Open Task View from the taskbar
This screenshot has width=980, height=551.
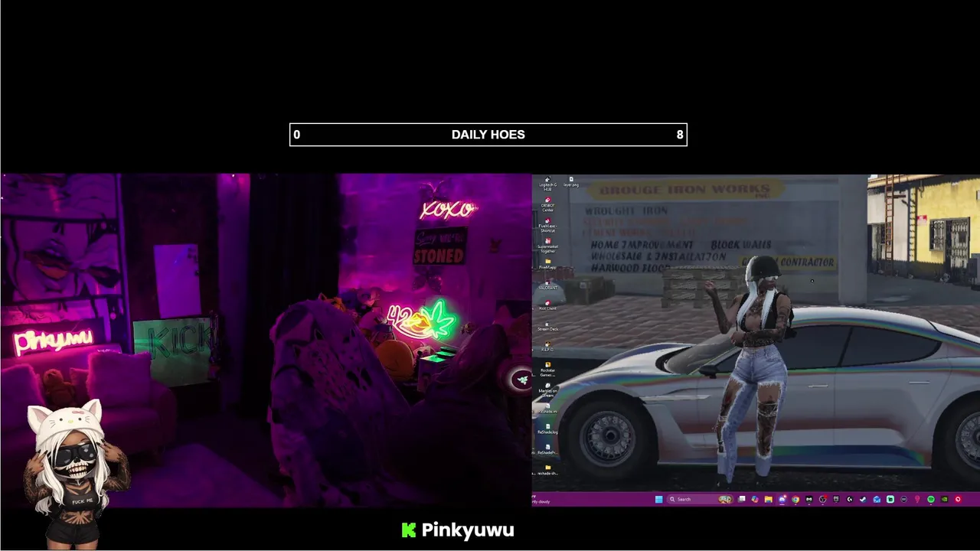[x=741, y=499]
